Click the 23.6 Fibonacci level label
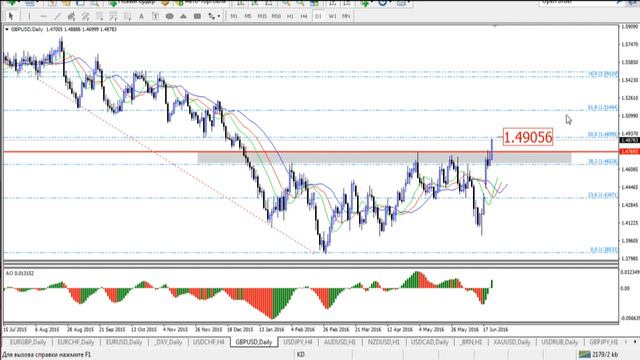 (602, 196)
